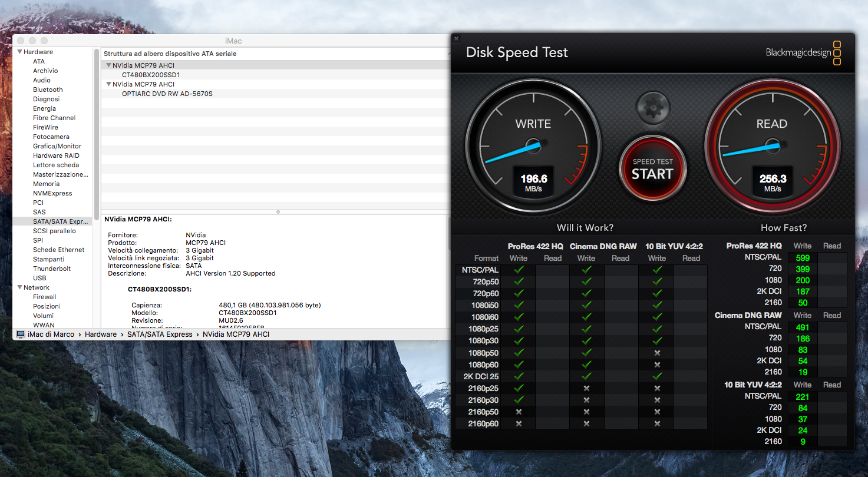Click the 196.6 MB/s write readout
This screenshot has height=477, width=868.
click(534, 182)
